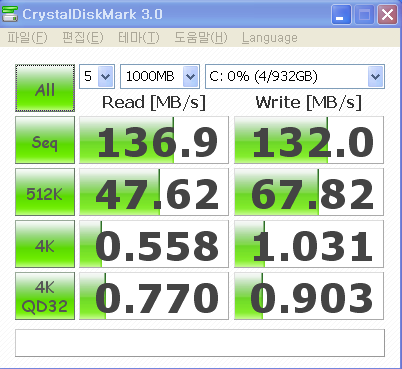Open the 도움말(H) menu

pyautogui.click(x=201, y=38)
